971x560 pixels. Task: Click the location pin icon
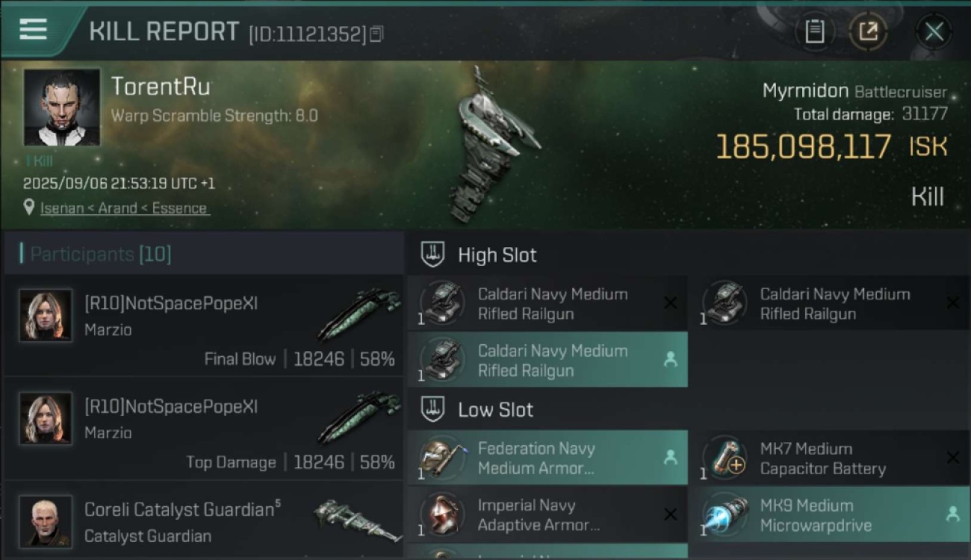click(x=29, y=208)
